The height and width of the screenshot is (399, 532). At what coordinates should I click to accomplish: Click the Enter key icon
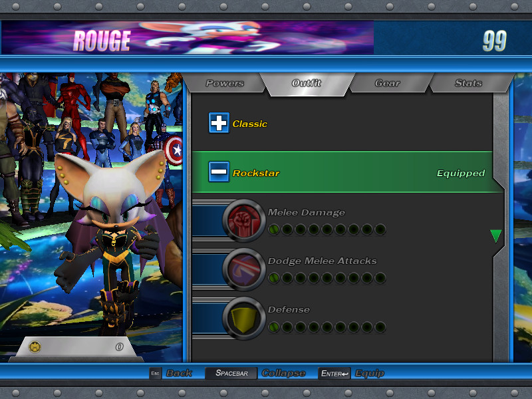334,373
